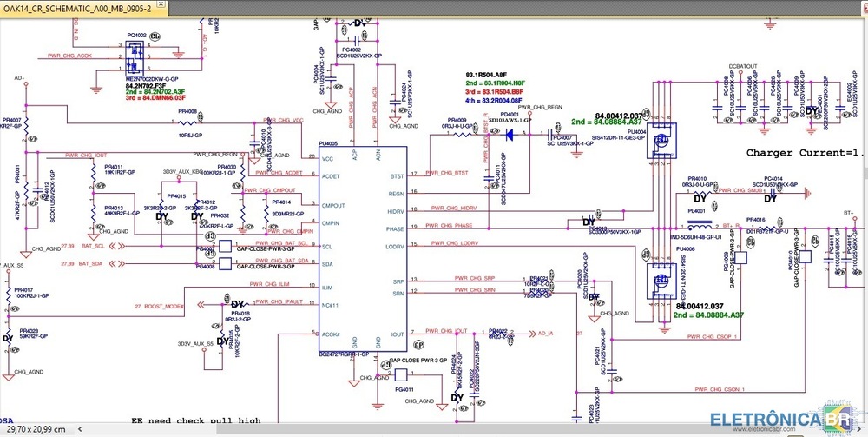Click the PWR_CHG_ACOK net label

click(71, 56)
